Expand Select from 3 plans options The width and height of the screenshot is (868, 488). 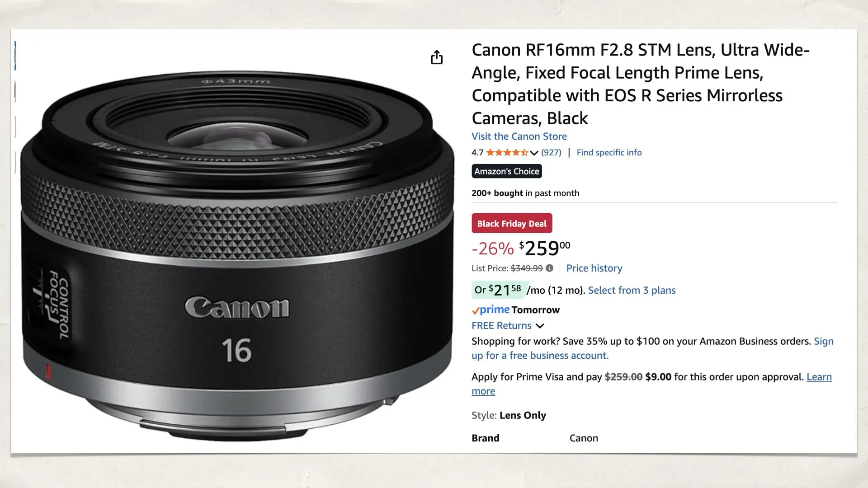[x=631, y=290]
